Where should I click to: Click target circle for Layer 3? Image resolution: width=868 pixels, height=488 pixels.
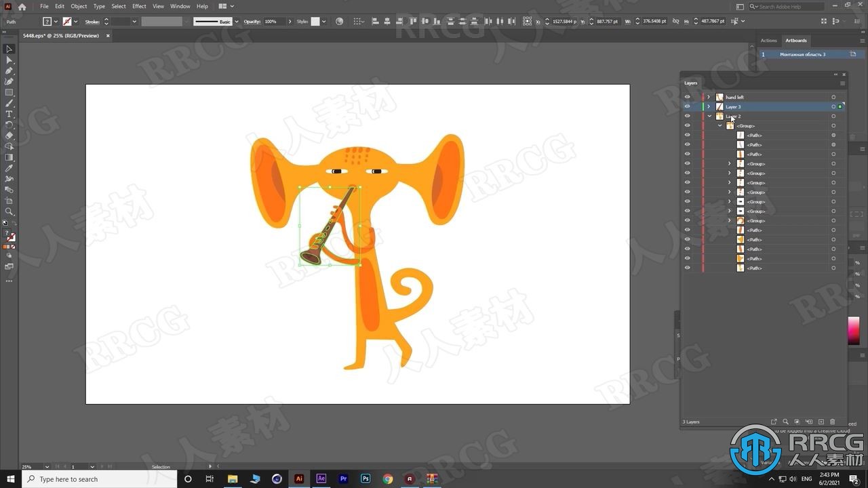(x=833, y=106)
